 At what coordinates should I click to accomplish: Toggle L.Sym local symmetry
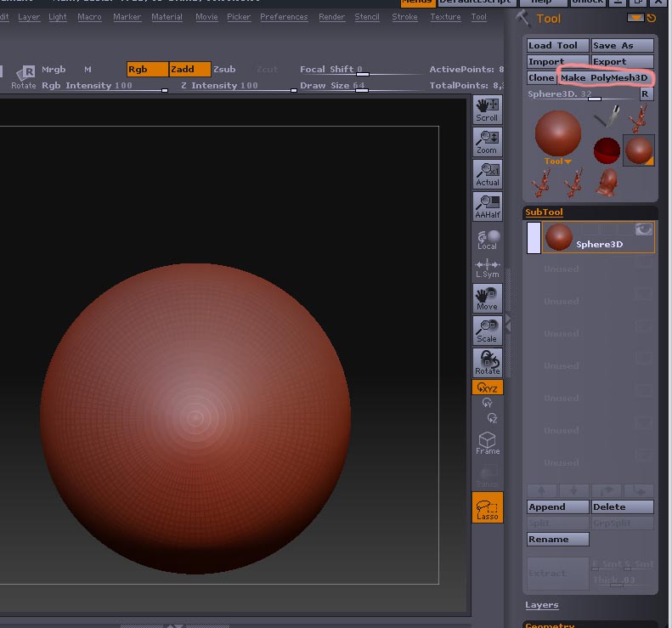pos(488,269)
